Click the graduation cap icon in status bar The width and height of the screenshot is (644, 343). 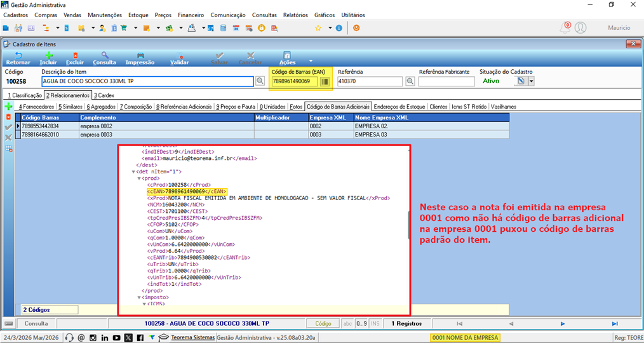click(x=163, y=338)
